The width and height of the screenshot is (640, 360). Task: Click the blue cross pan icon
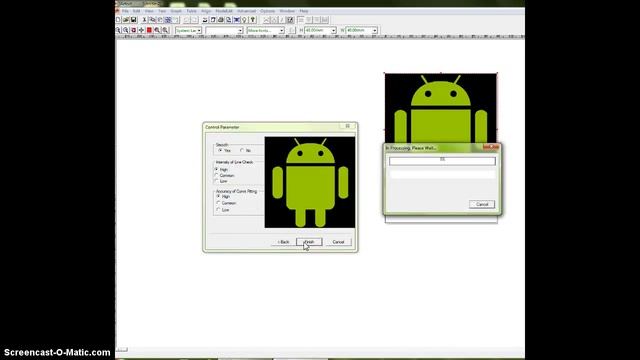click(142, 30)
